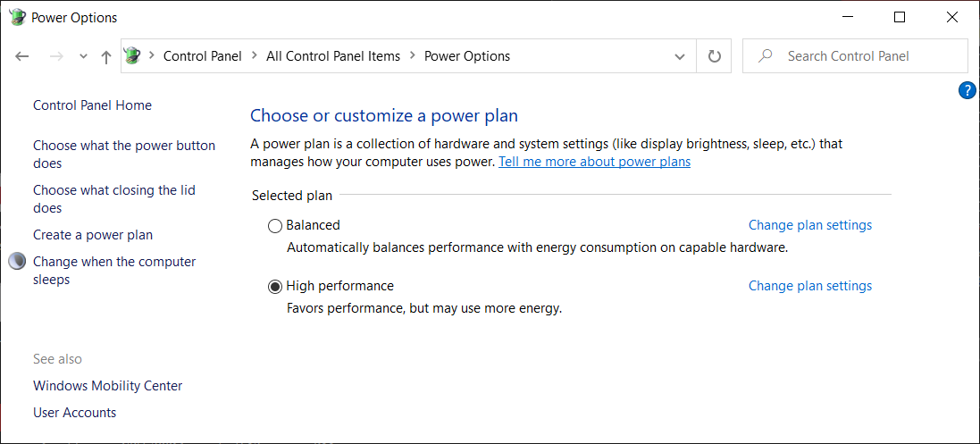980x444 pixels.
Task: Open Control Panel Home
Action: (x=92, y=105)
